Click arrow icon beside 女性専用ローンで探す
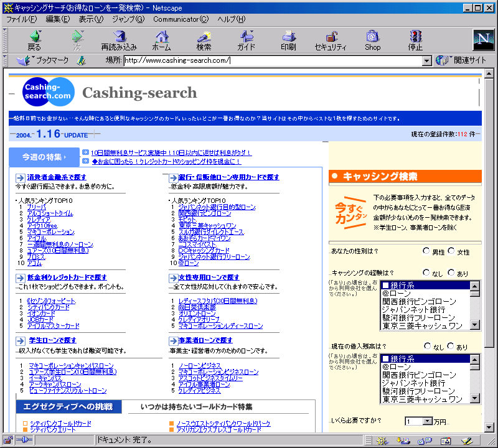 (x=174, y=278)
